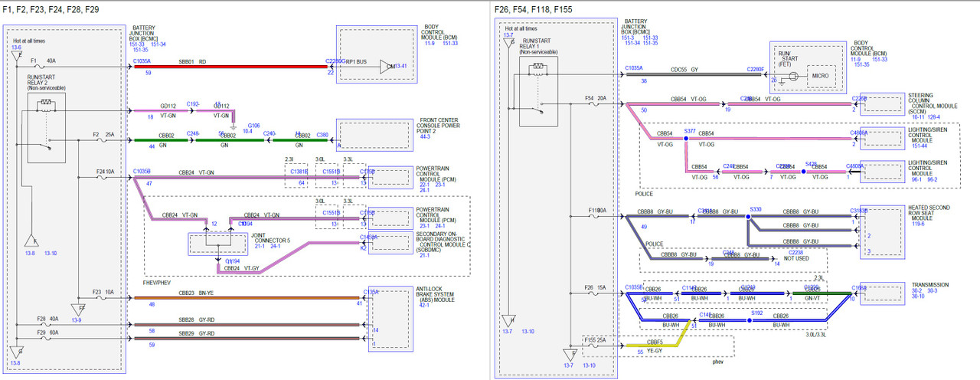Click splice S377

[x=691, y=132]
